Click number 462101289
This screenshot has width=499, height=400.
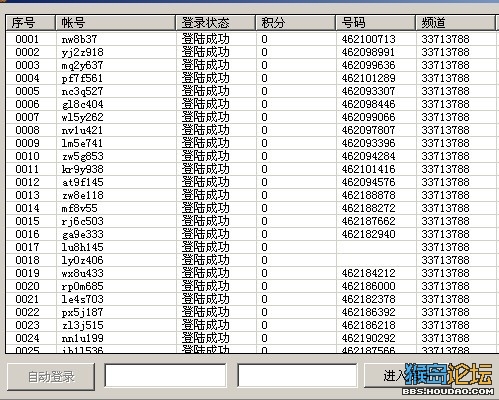coord(368,78)
